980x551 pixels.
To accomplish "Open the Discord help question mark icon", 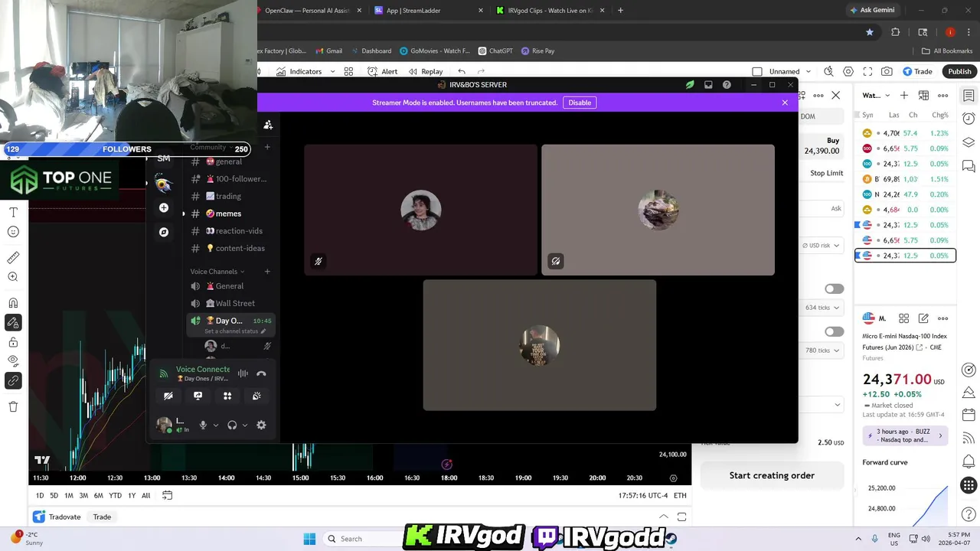I will click(x=727, y=85).
